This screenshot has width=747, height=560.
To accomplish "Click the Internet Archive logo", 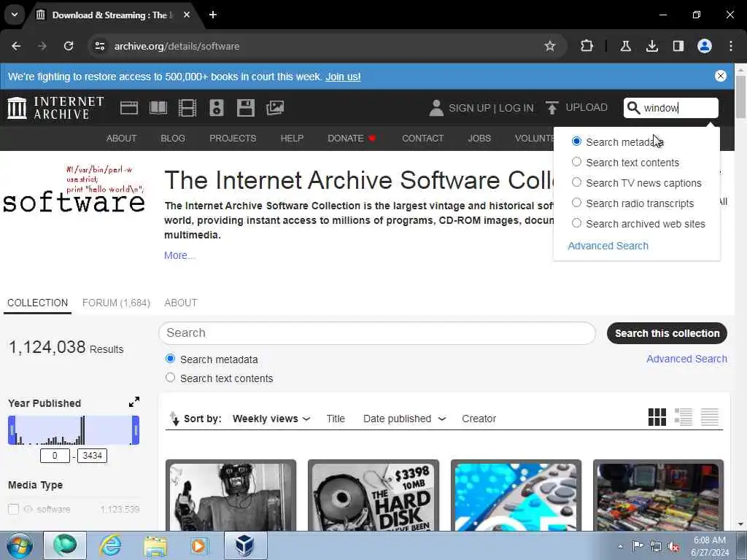I will coord(55,108).
